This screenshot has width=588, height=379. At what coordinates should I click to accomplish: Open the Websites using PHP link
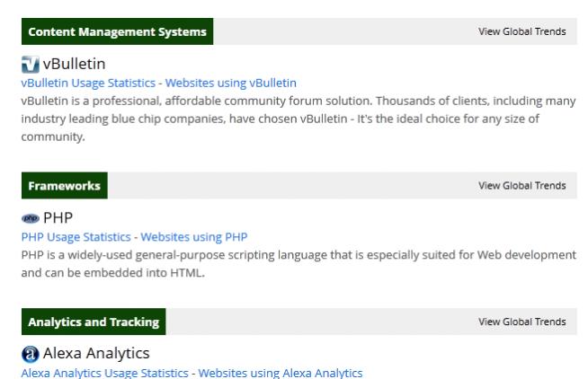193,237
